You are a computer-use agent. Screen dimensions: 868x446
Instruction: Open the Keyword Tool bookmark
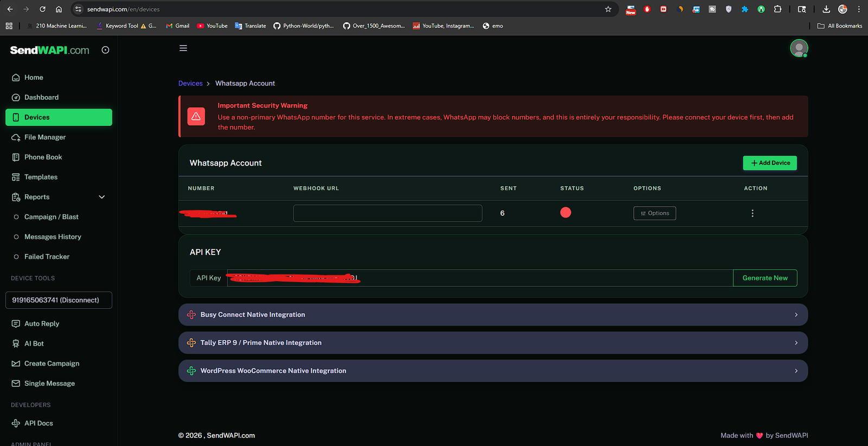[126, 26]
